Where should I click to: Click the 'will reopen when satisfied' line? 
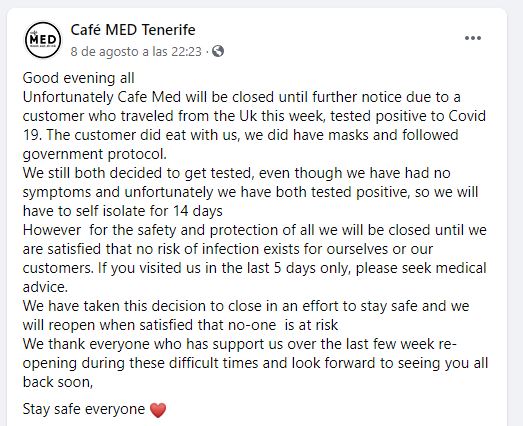pos(180,325)
